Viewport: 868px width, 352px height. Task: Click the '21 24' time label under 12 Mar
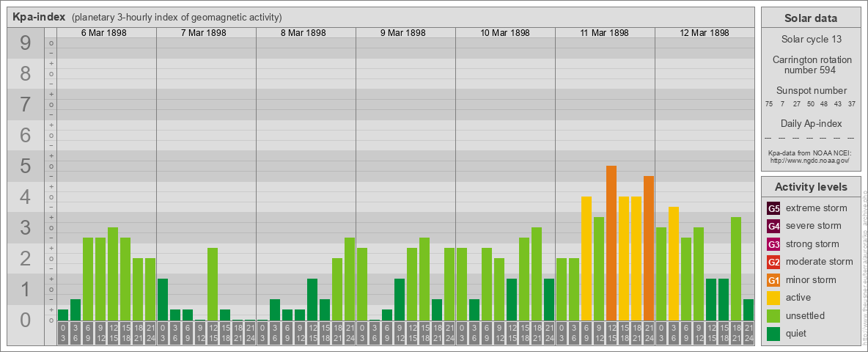coord(749,334)
